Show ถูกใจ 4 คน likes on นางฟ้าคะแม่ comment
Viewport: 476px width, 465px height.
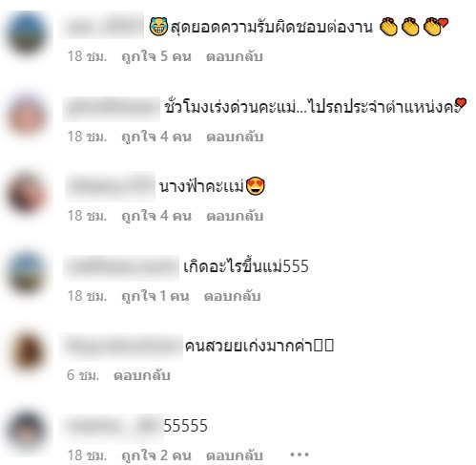coord(156,216)
